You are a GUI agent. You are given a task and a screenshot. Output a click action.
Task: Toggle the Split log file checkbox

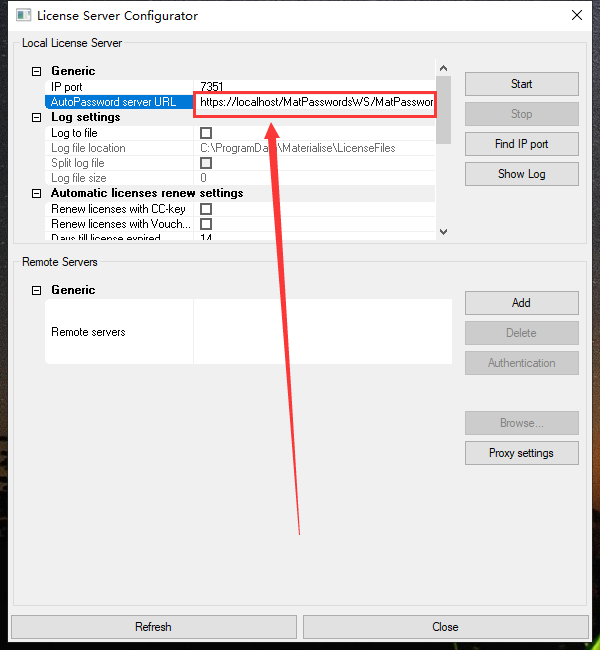[x=206, y=163]
